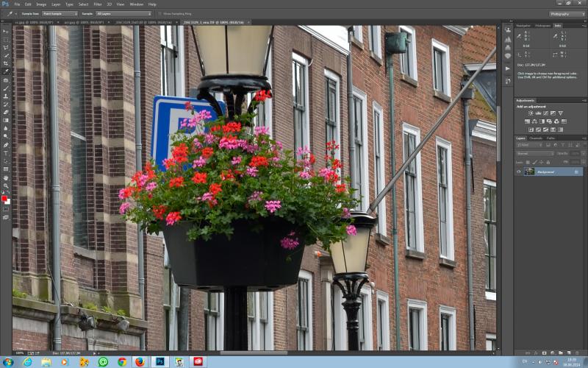The width and height of the screenshot is (588, 368).
Task: Add a Hue/Saturation adjustment
Action: point(527,121)
